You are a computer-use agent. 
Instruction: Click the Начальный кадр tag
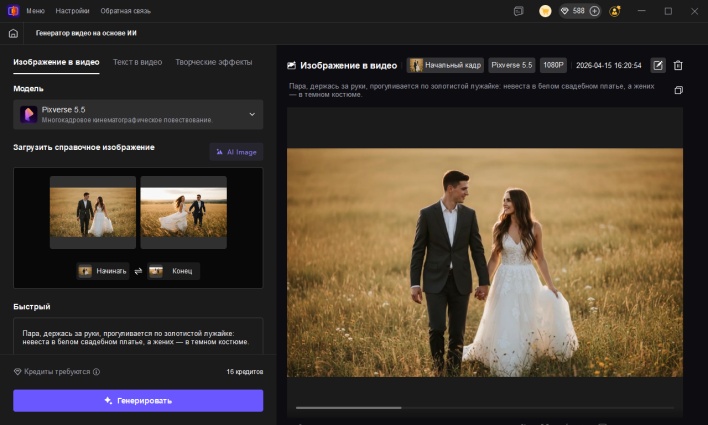pos(445,65)
